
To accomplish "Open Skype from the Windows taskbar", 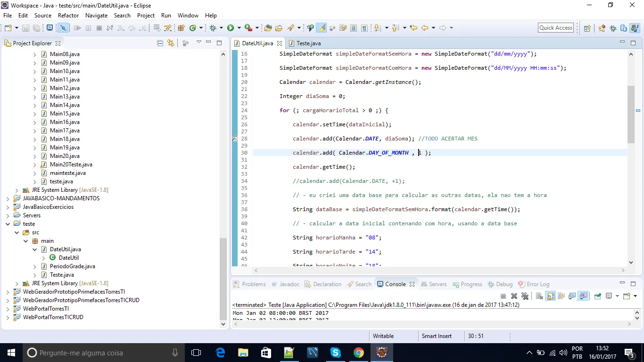I will (335, 353).
